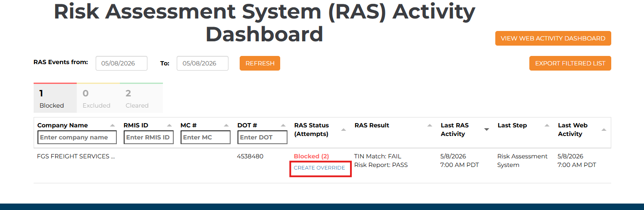This screenshot has width=644, height=210.
Task: Switch to the Cleared tab
Action: [x=141, y=99]
